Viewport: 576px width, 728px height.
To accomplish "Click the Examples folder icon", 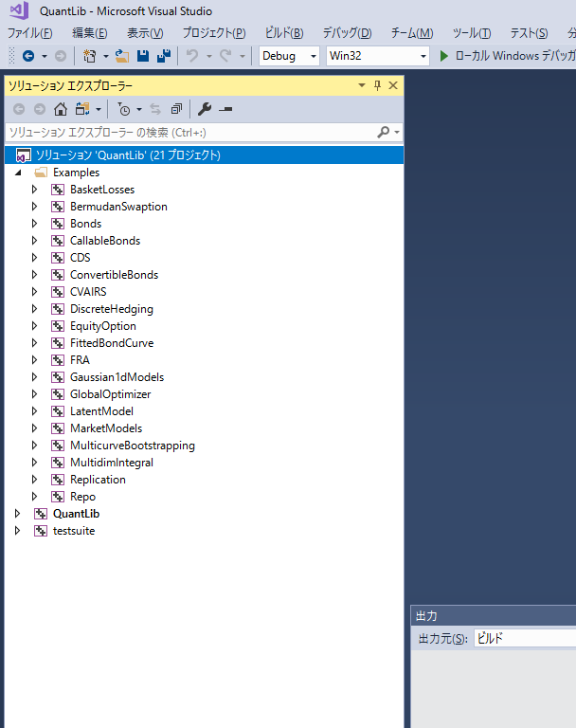I will click(41, 173).
